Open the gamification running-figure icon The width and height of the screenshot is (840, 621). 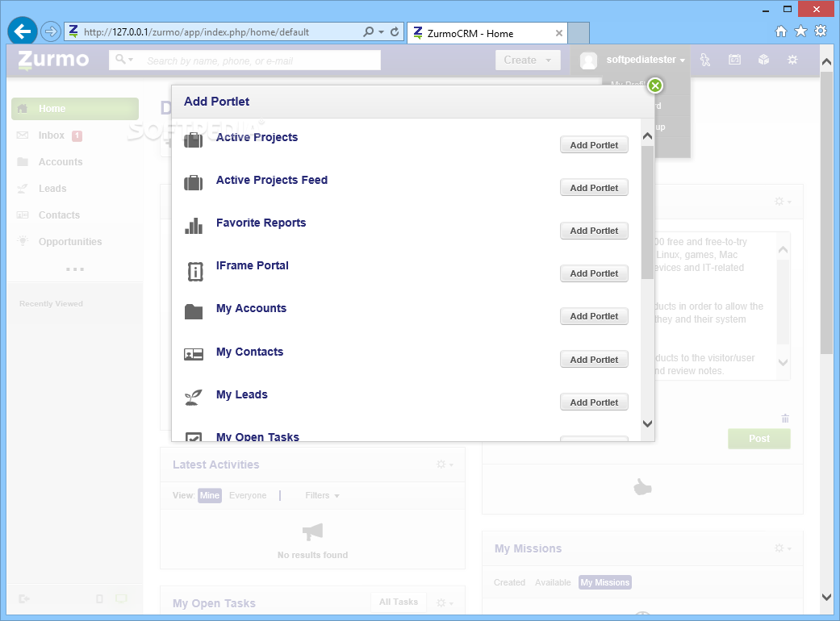coord(705,60)
